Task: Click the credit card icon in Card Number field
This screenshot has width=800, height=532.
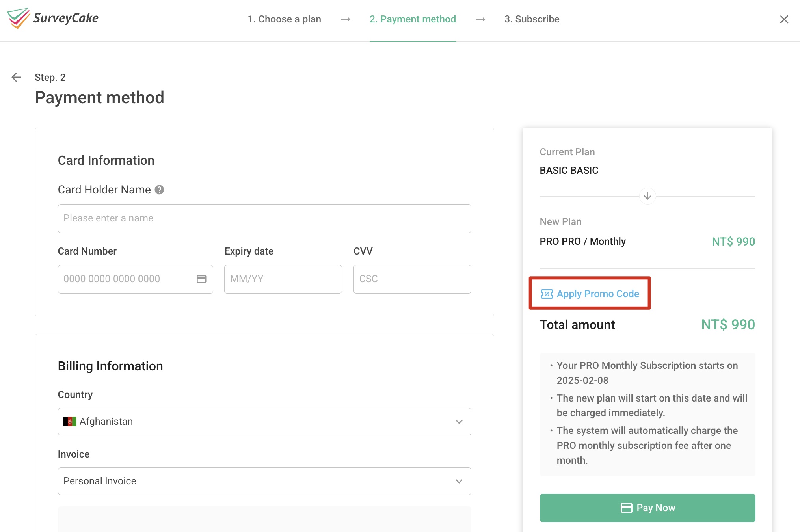Action: [x=201, y=279]
